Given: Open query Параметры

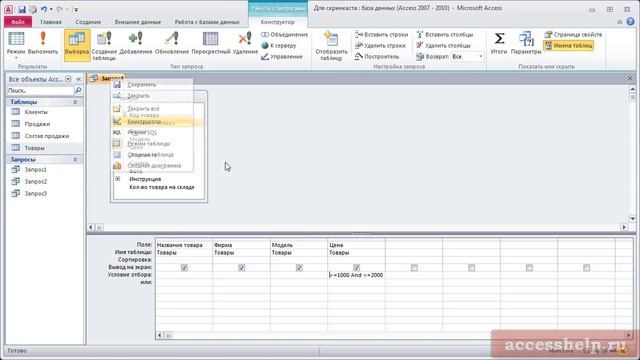Looking at the screenshot, I should click(526, 43).
